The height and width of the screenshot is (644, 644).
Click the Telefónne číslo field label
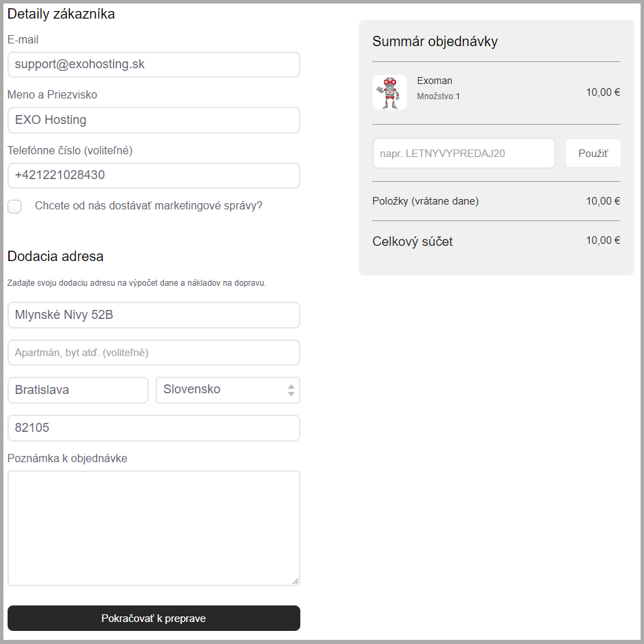(x=70, y=150)
